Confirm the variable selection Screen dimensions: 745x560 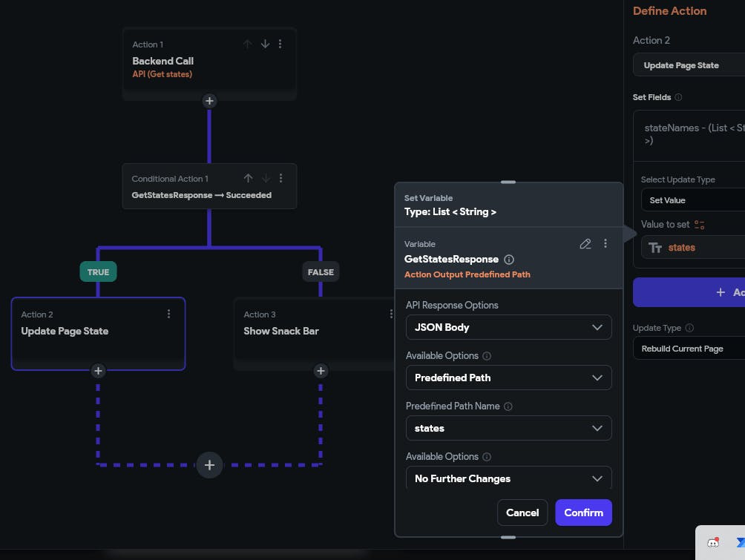coord(583,513)
